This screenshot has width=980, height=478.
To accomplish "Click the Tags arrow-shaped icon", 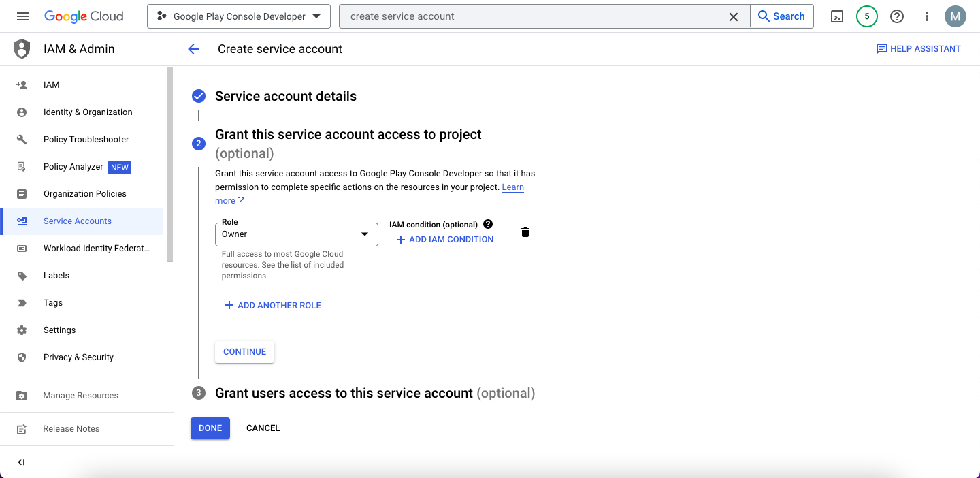I will coord(22,303).
